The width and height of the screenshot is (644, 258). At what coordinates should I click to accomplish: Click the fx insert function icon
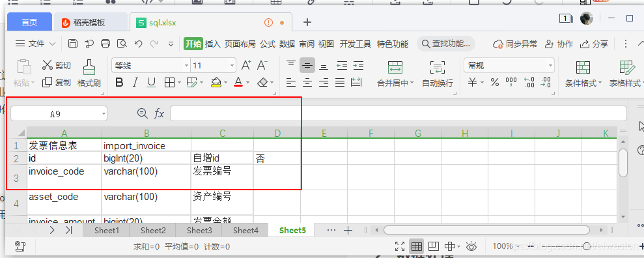click(159, 114)
